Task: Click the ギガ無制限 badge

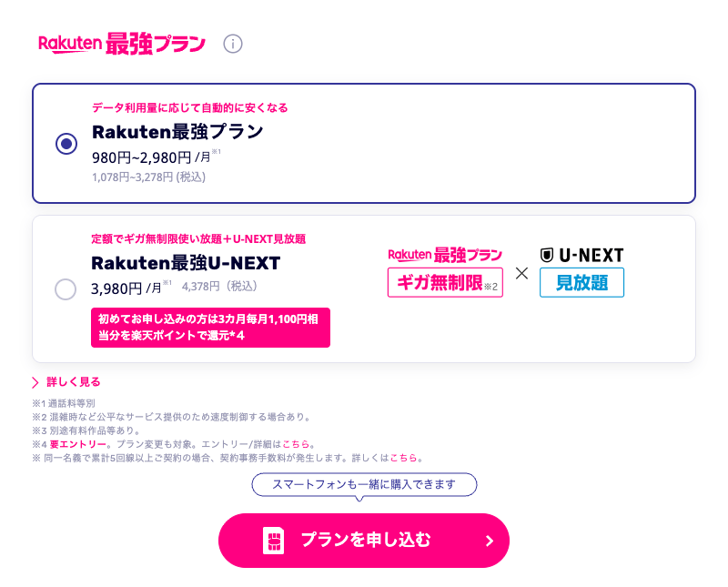Action: click(x=445, y=283)
